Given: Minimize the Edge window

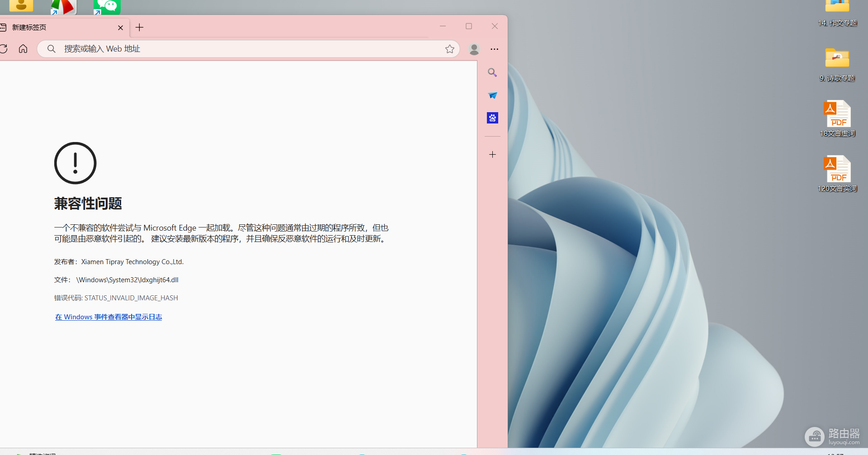Looking at the screenshot, I should click(x=443, y=26).
